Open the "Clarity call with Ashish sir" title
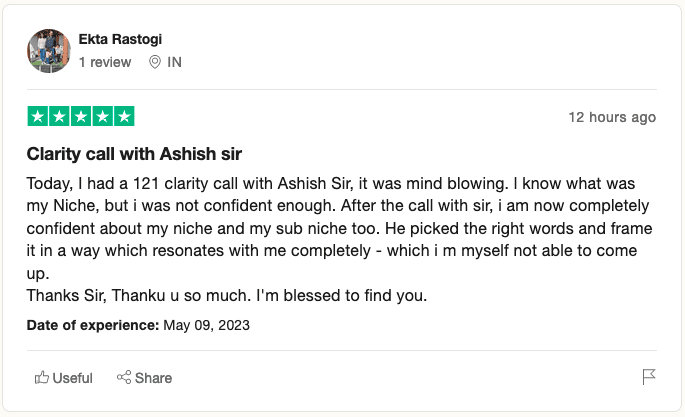 coord(134,154)
